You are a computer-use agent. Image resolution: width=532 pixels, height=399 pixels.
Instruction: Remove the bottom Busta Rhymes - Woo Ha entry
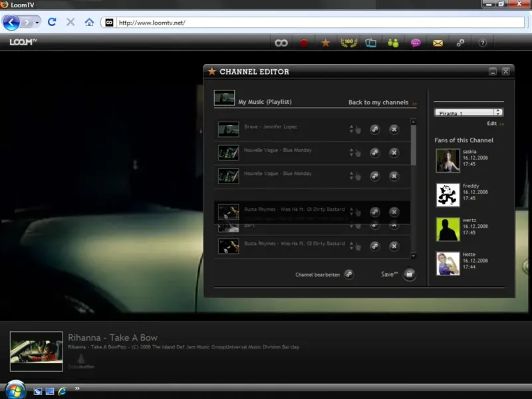[394, 246]
